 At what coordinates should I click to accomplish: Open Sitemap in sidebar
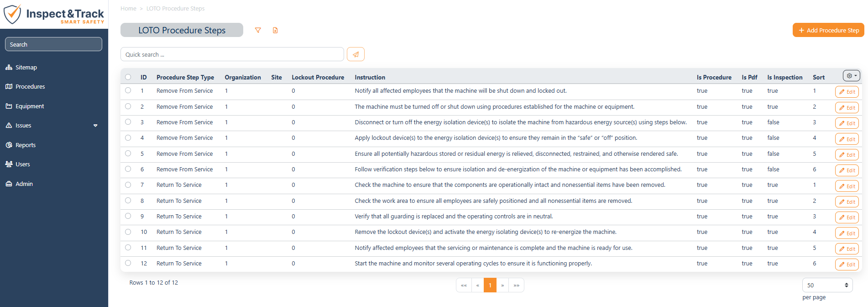26,67
